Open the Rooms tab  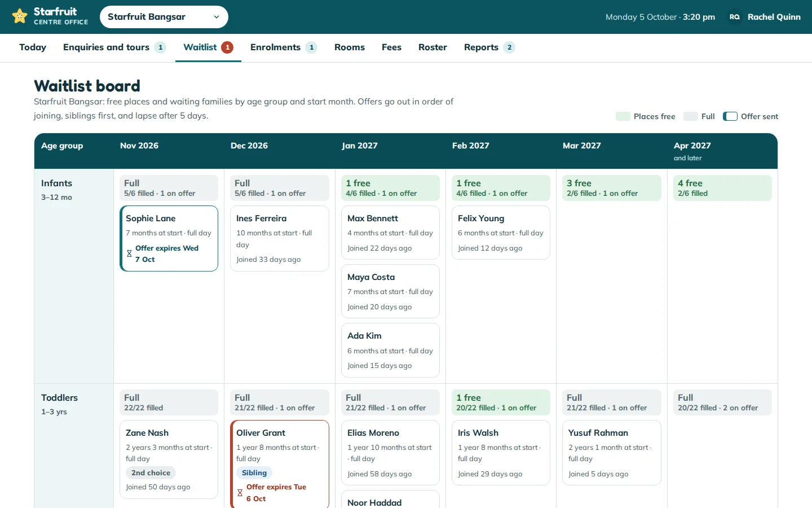coord(350,47)
